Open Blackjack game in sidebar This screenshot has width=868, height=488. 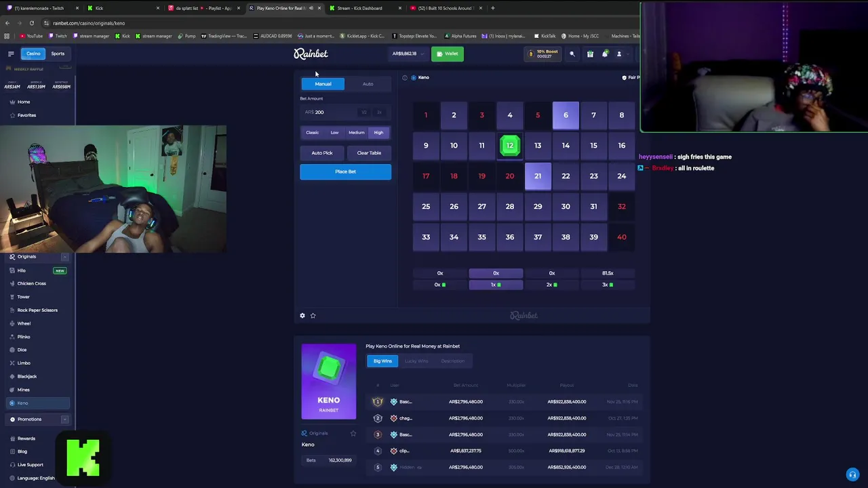pos(39,376)
